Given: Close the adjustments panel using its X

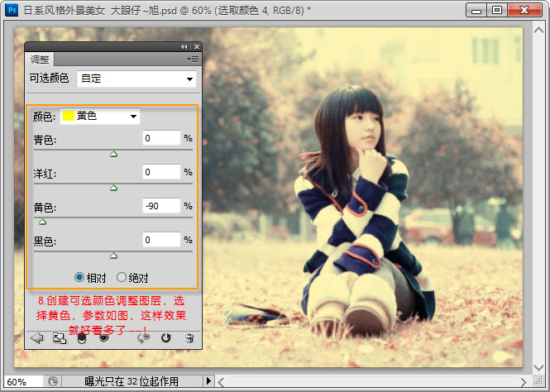Looking at the screenshot, I should [x=197, y=46].
